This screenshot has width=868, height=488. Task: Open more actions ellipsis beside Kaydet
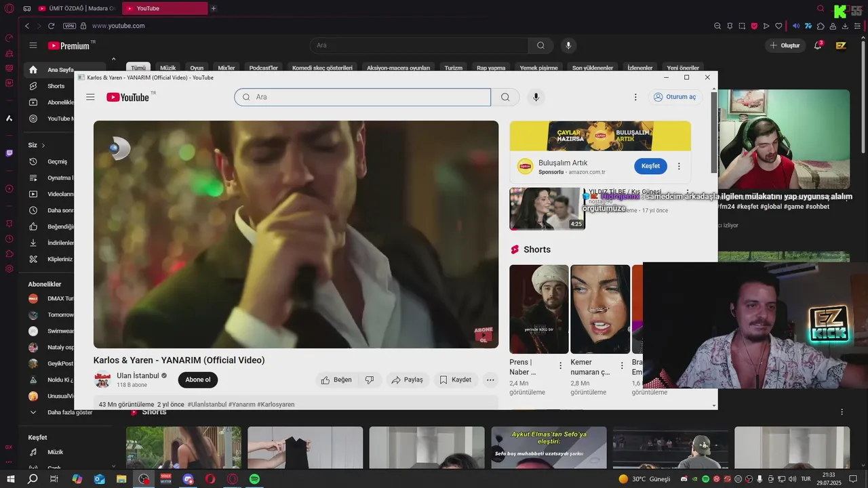coord(490,380)
